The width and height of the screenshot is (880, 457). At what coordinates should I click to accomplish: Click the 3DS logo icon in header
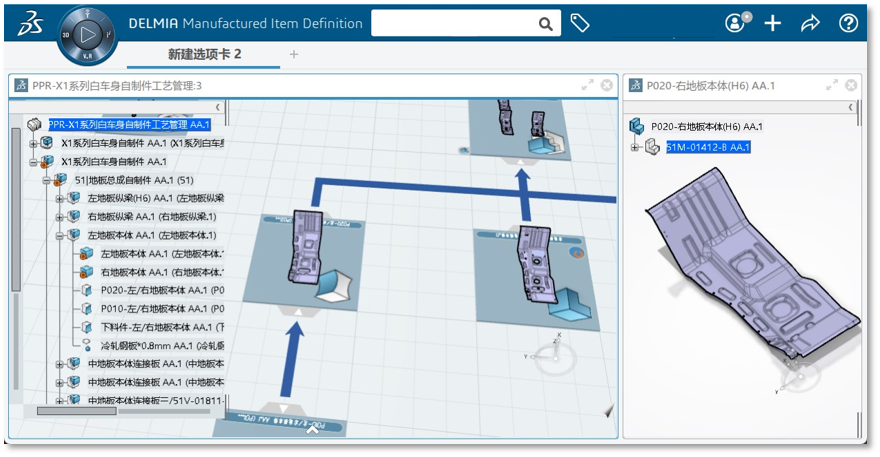30,24
